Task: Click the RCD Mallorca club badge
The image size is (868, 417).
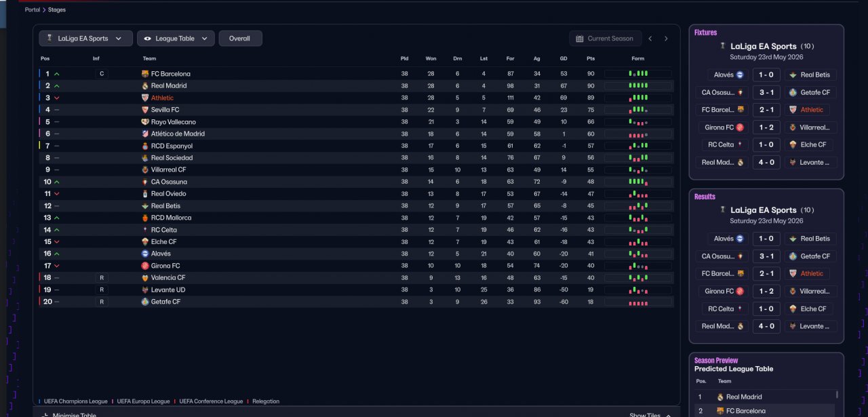Action: pos(145,218)
